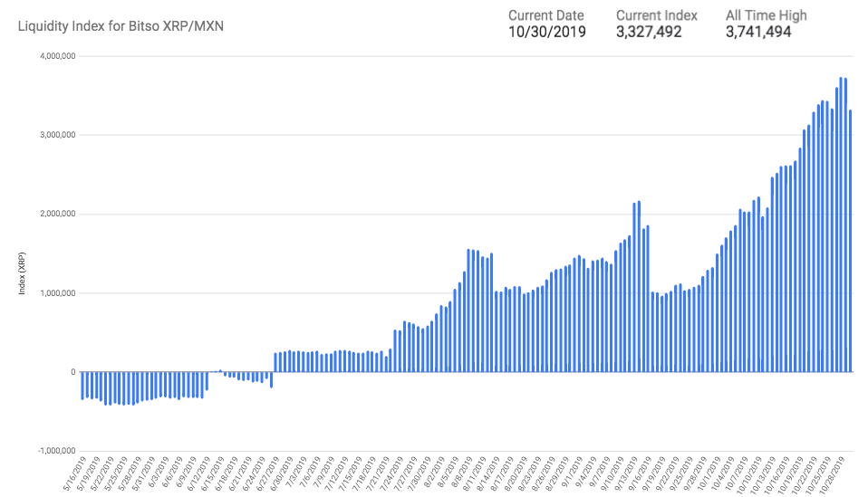868x497 pixels.
Task: Click the x-axis date "6/15/2019"
Action: (211, 473)
